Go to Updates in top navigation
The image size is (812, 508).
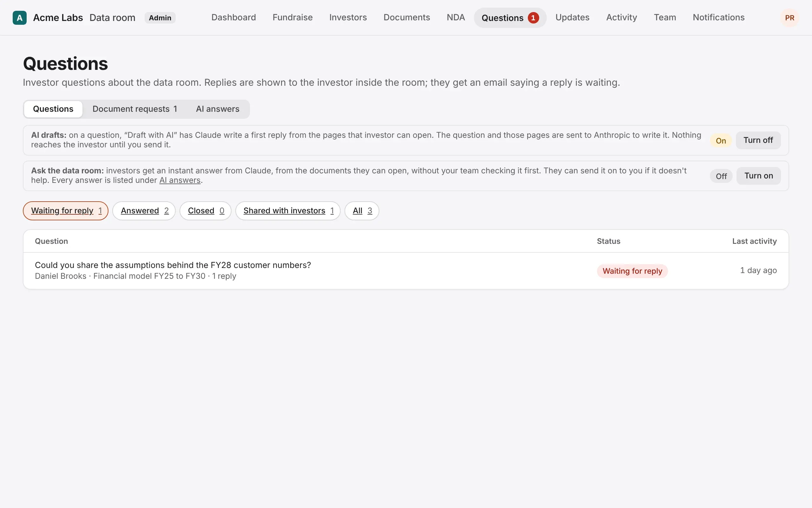[x=573, y=17]
